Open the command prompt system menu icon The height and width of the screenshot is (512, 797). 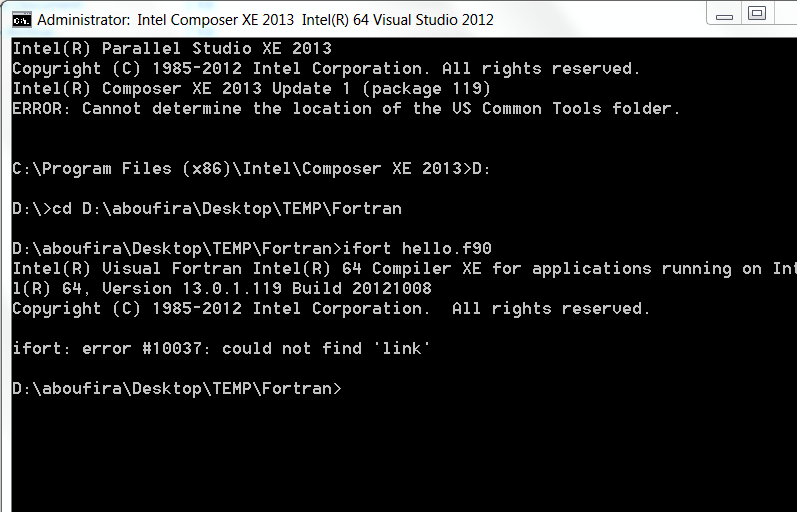tap(22, 20)
